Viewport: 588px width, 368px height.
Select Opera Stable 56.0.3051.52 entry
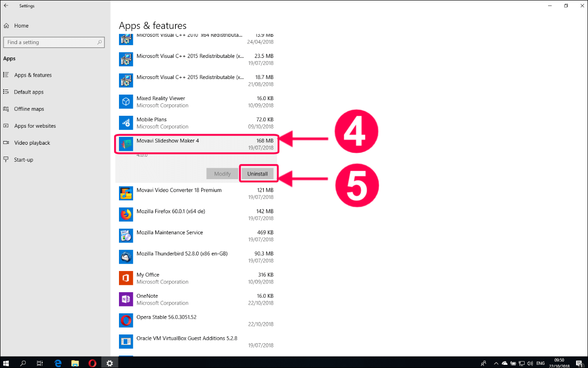point(196,320)
